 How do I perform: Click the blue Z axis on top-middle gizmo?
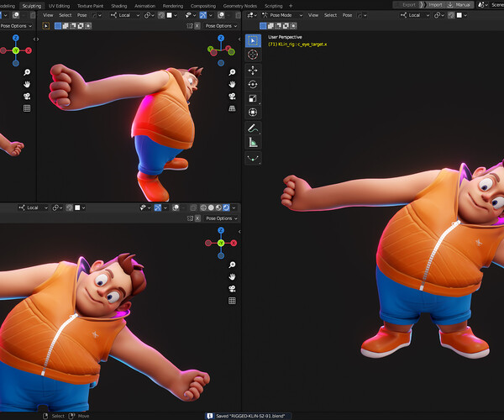click(x=221, y=38)
